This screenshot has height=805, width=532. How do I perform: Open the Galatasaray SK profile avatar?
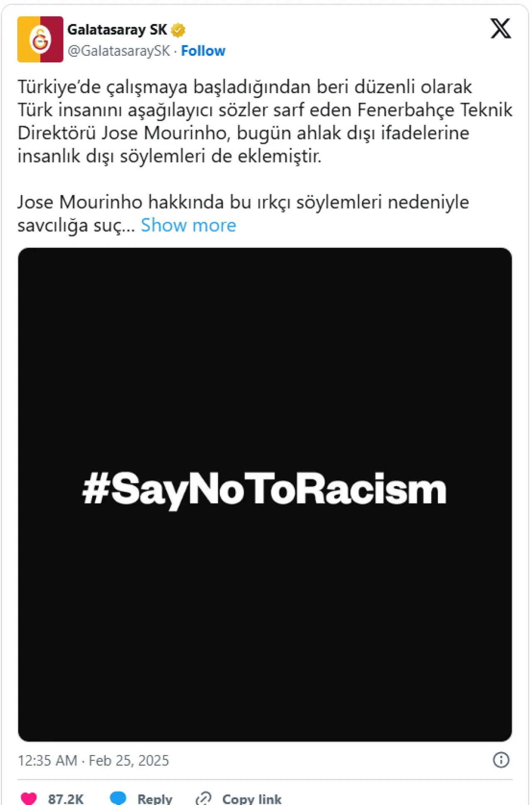(x=40, y=40)
